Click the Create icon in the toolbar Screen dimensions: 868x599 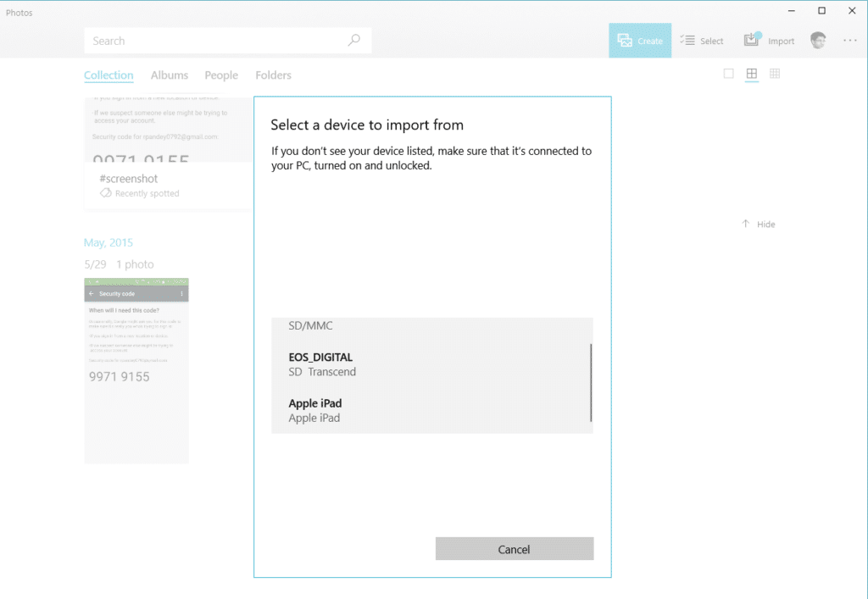[625, 41]
